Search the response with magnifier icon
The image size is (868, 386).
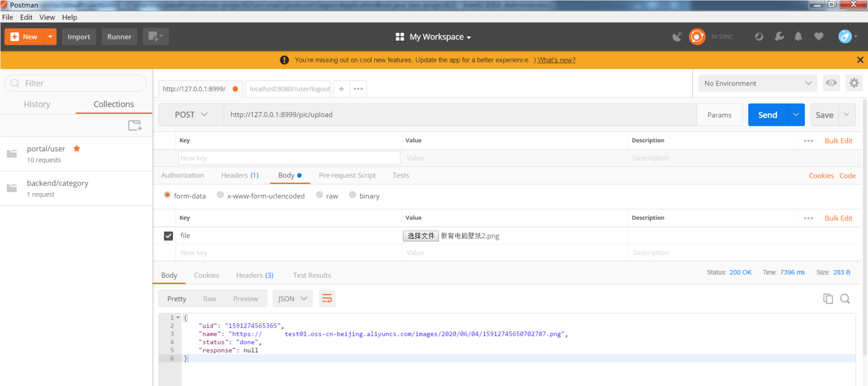(845, 299)
